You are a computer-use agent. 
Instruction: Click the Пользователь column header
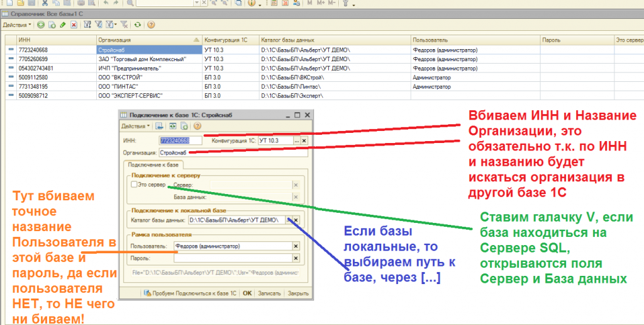(475, 40)
